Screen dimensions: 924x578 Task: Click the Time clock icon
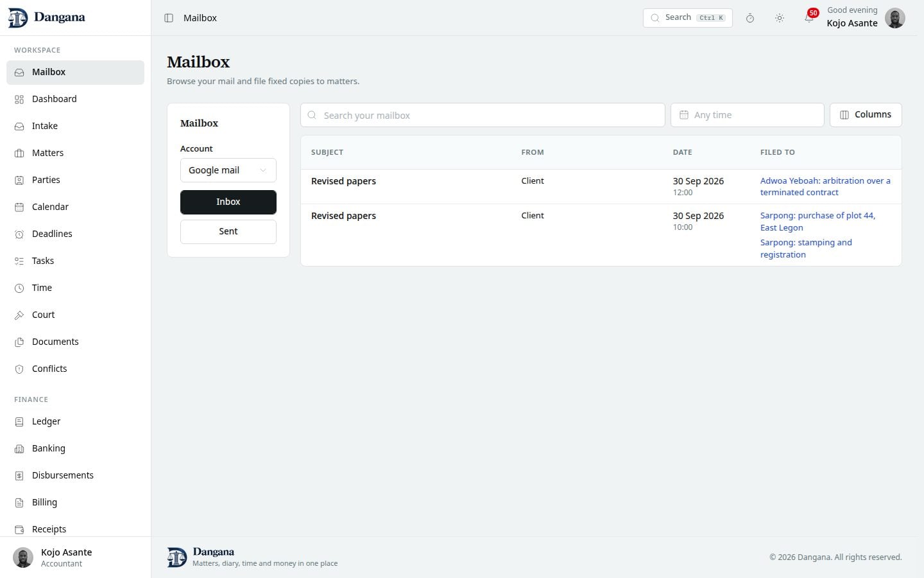pyautogui.click(x=19, y=288)
